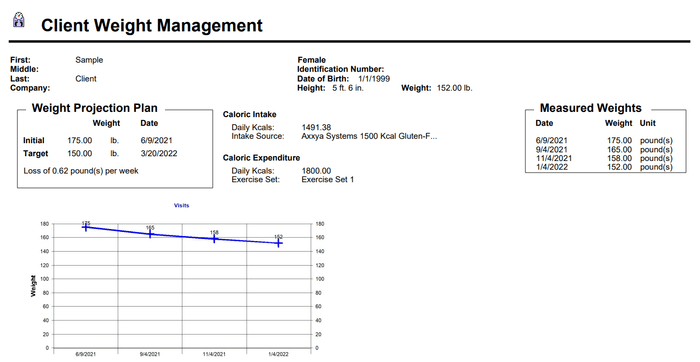
Task: Click target date 3/20/2022
Action: (x=159, y=153)
